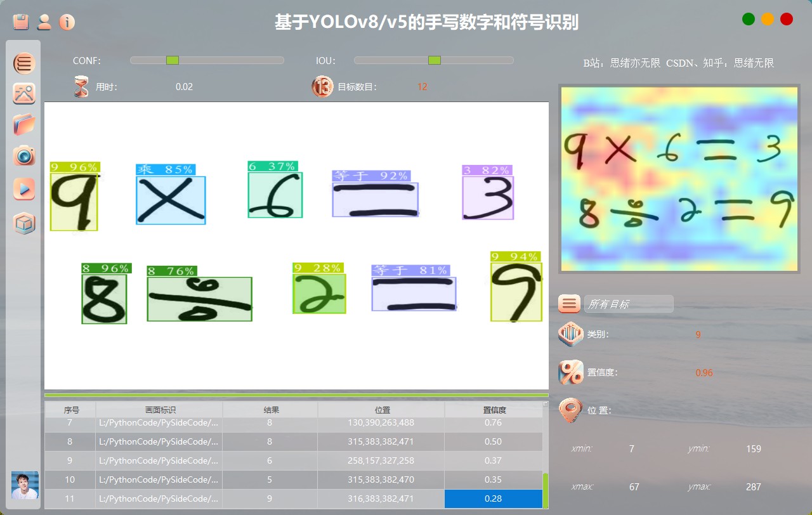This screenshot has height=515, width=812.
Task: Sort table by 结果 column header
Action: tap(270, 410)
